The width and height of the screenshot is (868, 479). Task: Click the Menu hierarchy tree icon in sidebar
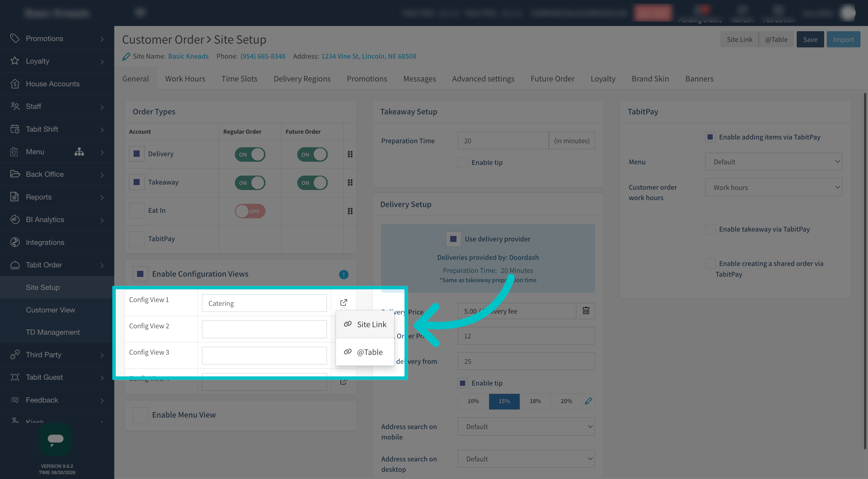(79, 152)
